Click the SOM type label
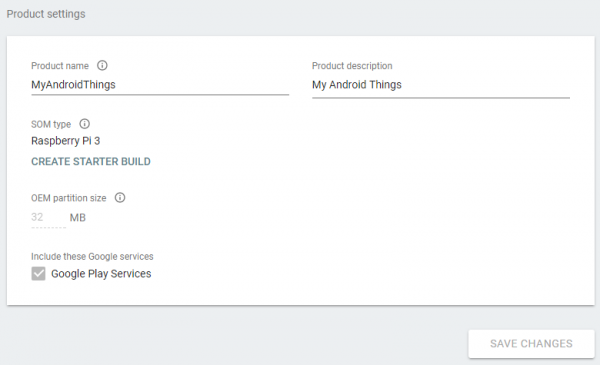Image resolution: width=600 pixels, height=365 pixels. click(x=51, y=124)
